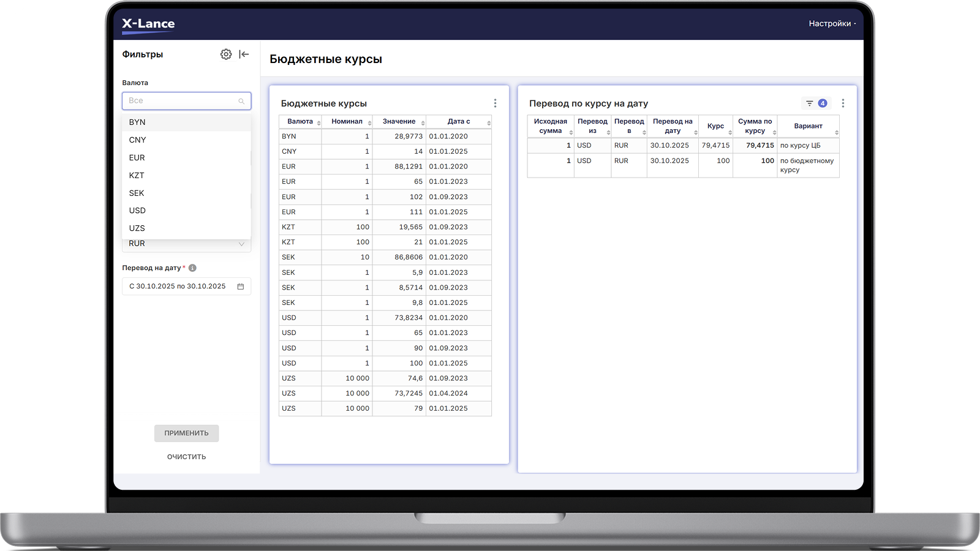Click the filter badge with 4
This screenshot has width=980, height=551.
[x=816, y=103]
